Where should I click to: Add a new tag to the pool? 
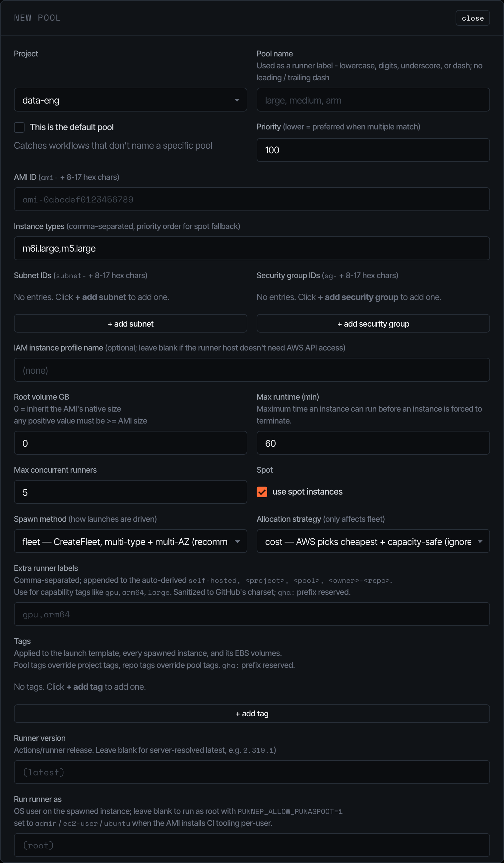pyautogui.click(x=252, y=714)
